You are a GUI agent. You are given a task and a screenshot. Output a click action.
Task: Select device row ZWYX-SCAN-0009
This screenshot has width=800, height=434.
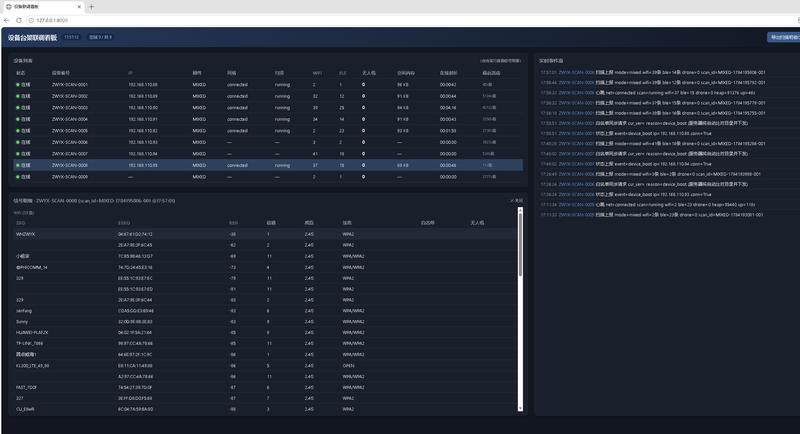268,176
